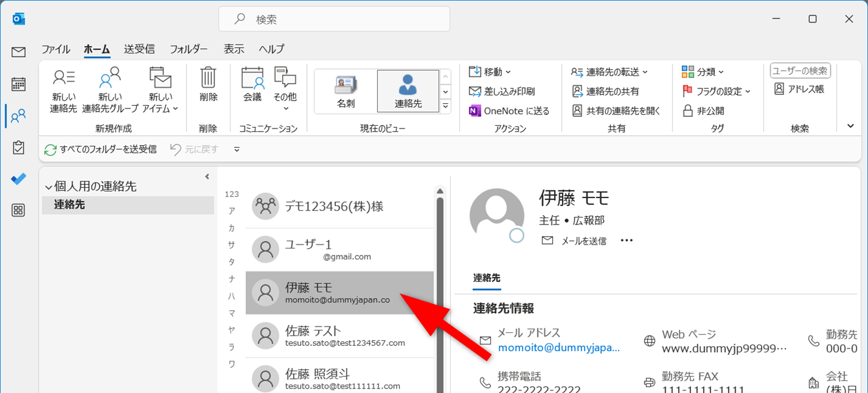Collapse the personal contacts folder group

click(x=48, y=187)
